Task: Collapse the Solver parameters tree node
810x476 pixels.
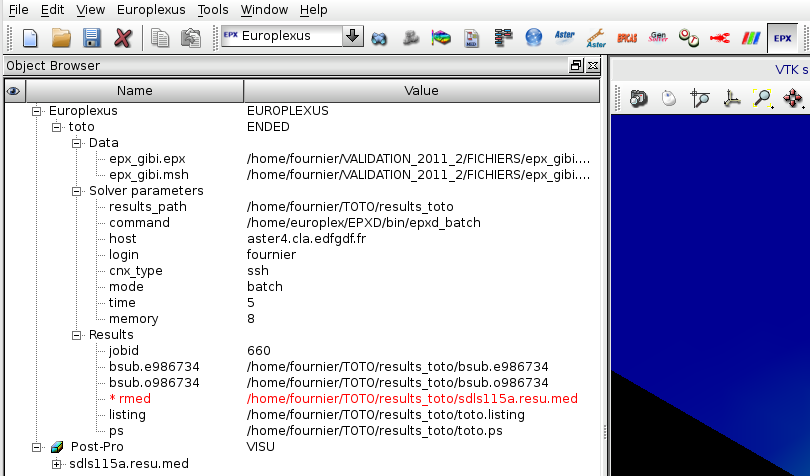Action: pyautogui.click(x=77, y=191)
